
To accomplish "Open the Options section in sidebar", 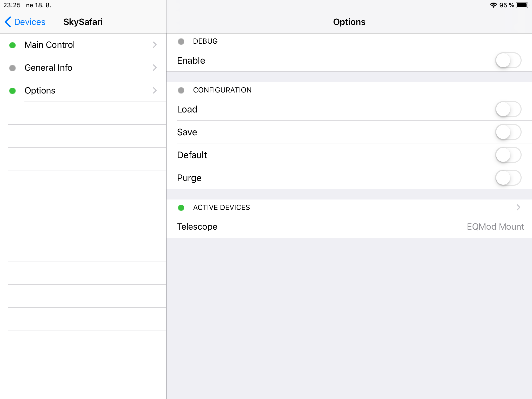I will tap(83, 90).
